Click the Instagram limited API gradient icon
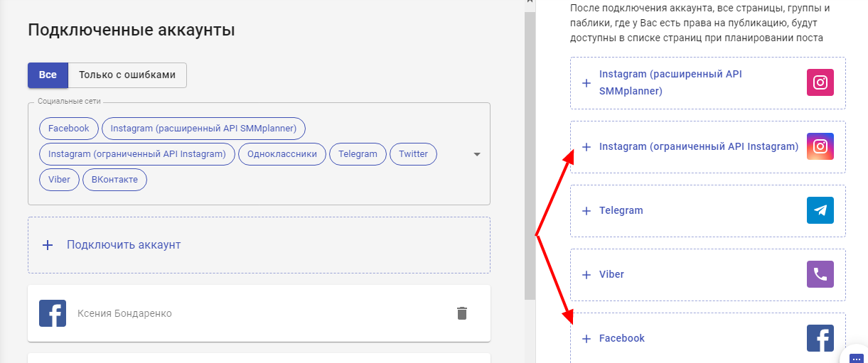 tap(820, 146)
